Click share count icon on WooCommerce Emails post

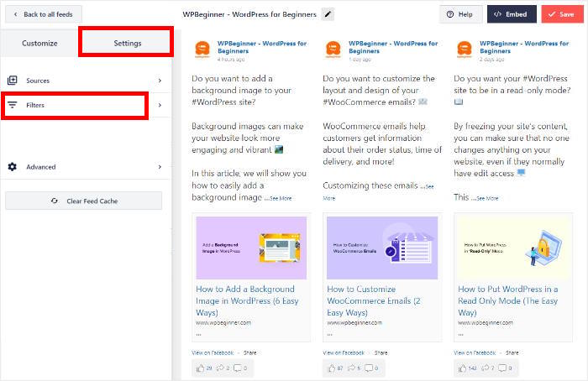(x=351, y=368)
